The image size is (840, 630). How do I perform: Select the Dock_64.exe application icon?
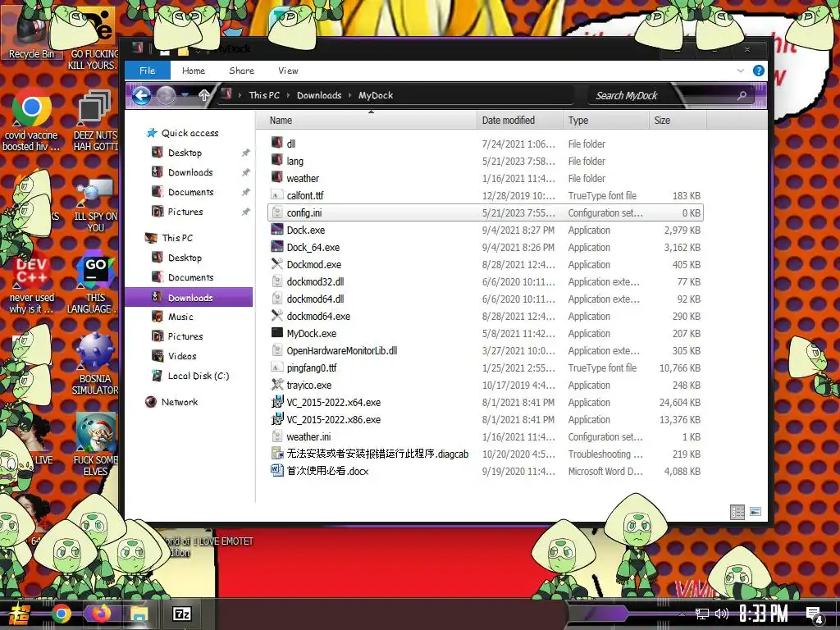(x=277, y=247)
